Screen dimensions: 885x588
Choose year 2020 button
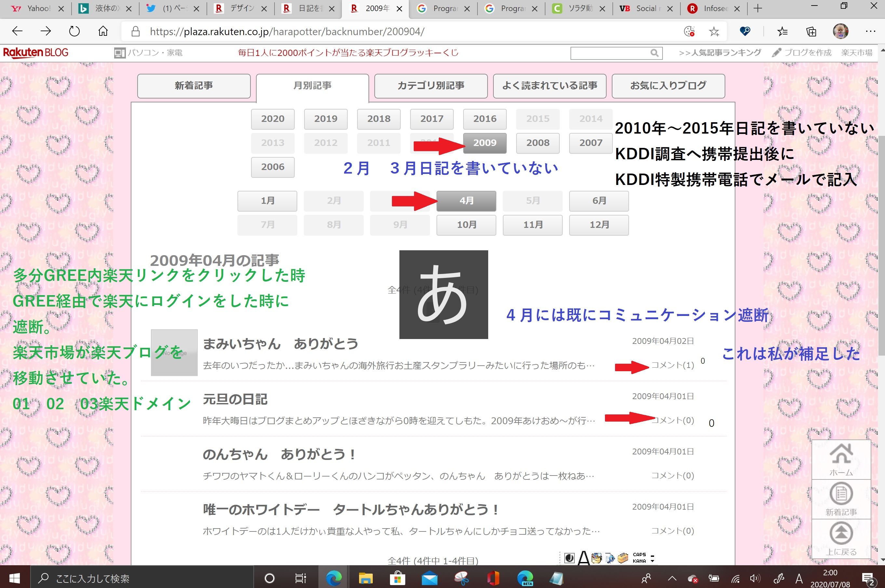pyautogui.click(x=273, y=119)
